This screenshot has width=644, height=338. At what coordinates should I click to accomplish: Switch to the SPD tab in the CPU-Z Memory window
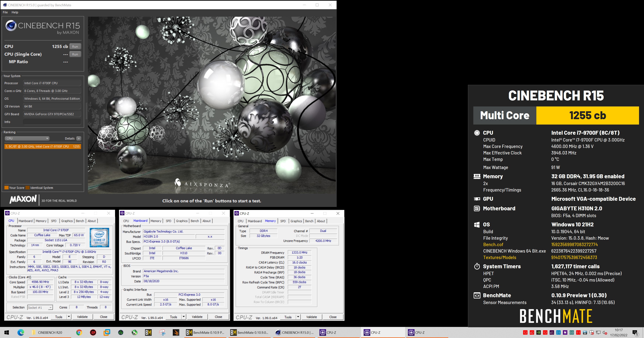(283, 221)
